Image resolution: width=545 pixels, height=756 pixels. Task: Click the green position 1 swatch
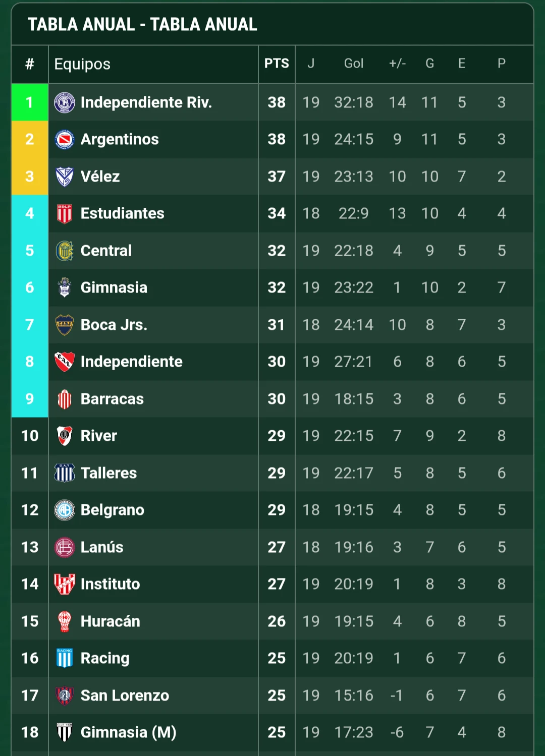coord(30,102)
